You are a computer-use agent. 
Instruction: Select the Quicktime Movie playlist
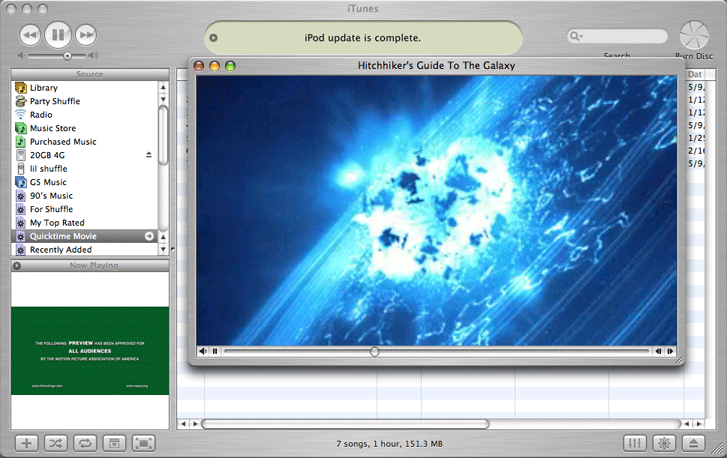tap(84, 236)
